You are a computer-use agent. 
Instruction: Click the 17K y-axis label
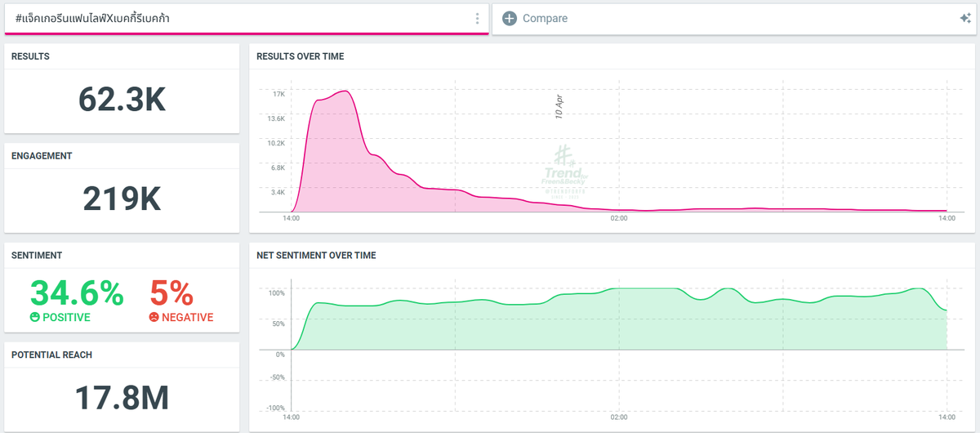point(278,94)
